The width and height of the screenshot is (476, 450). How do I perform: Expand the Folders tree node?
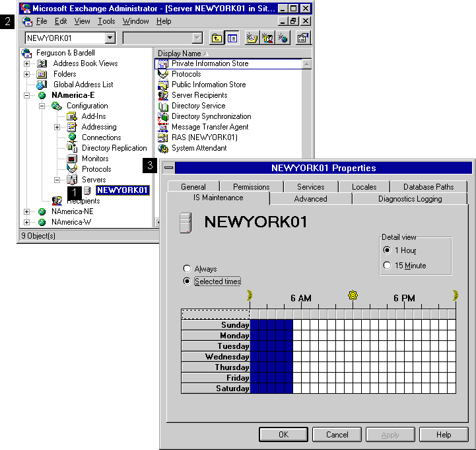point(26,74)
